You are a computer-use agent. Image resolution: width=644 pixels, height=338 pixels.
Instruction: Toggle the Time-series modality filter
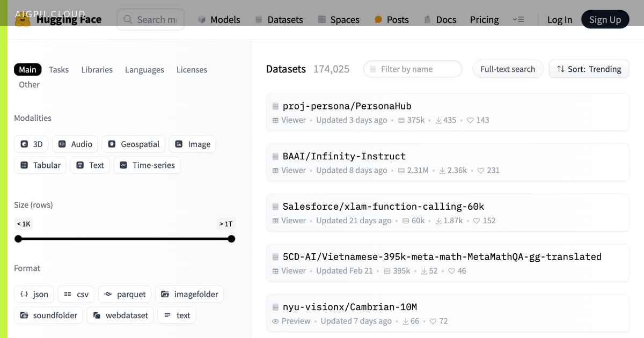click(x=147, y=165)
